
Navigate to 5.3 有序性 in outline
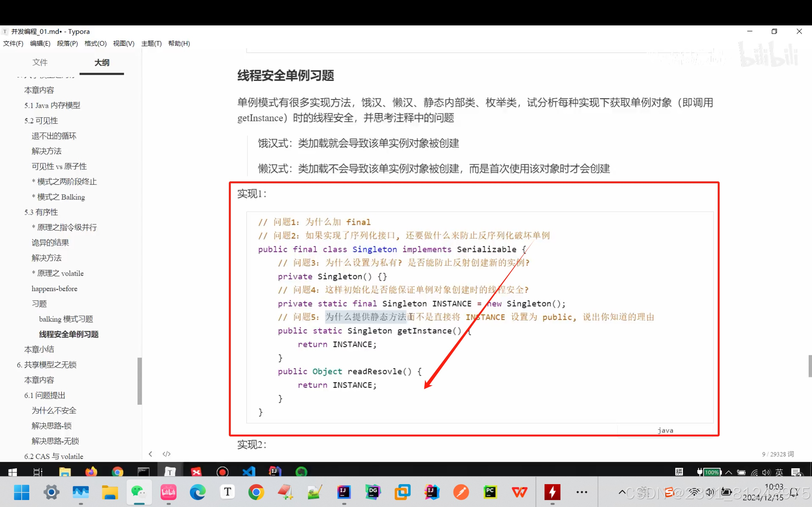(41, 212)
